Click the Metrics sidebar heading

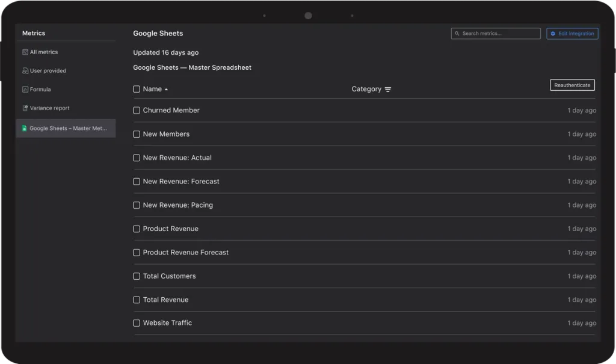[x=34, y=33]
